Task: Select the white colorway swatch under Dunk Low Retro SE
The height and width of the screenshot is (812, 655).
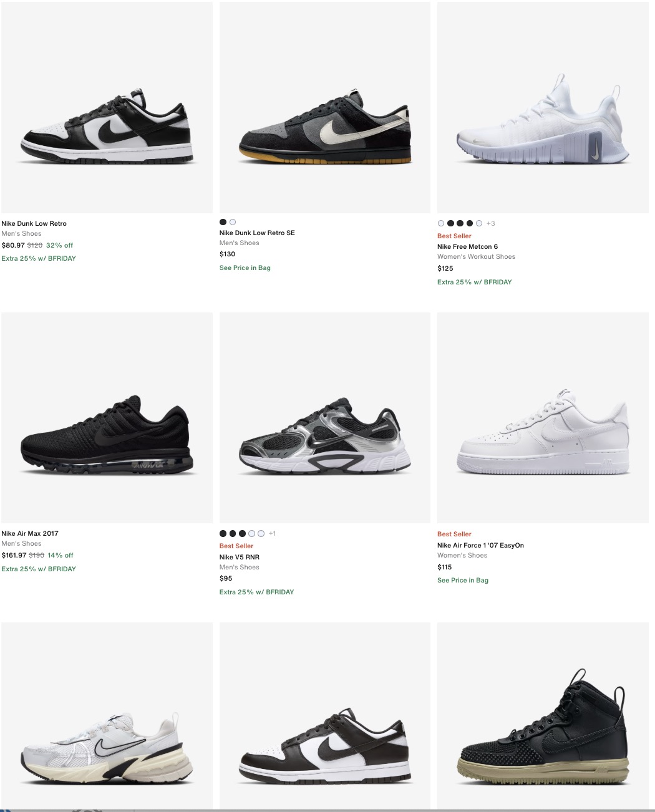Action: pyautogui.click(x=232, y=221)
